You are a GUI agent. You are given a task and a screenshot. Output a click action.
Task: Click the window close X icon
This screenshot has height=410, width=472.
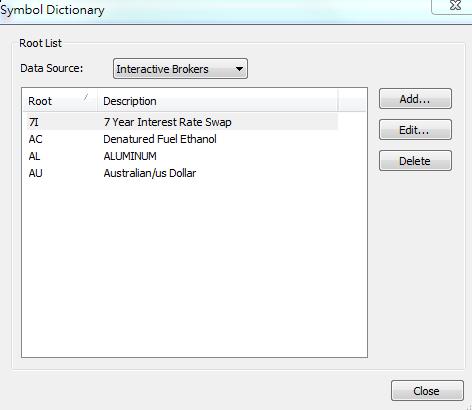pyautogui.click(x=455, y=5)
